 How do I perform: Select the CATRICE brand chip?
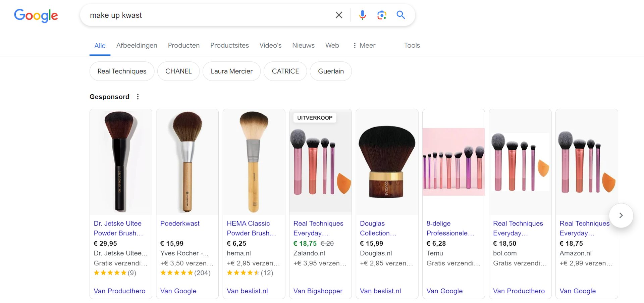(285, 71)
